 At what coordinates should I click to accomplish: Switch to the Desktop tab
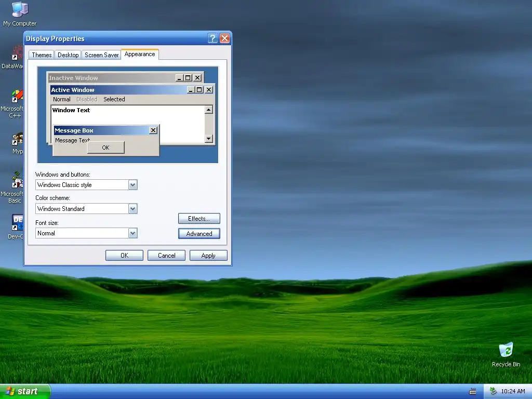(68, 55)
